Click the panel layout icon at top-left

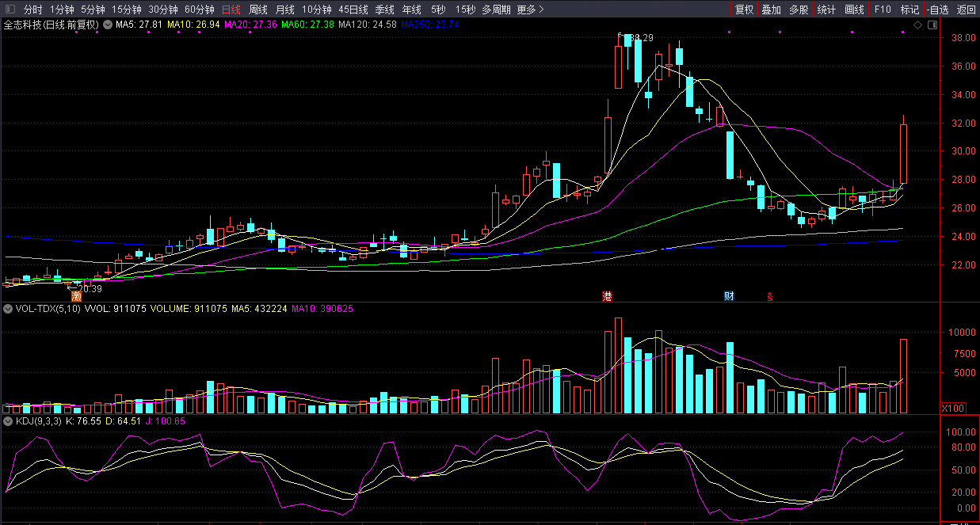tap(9, 10)
